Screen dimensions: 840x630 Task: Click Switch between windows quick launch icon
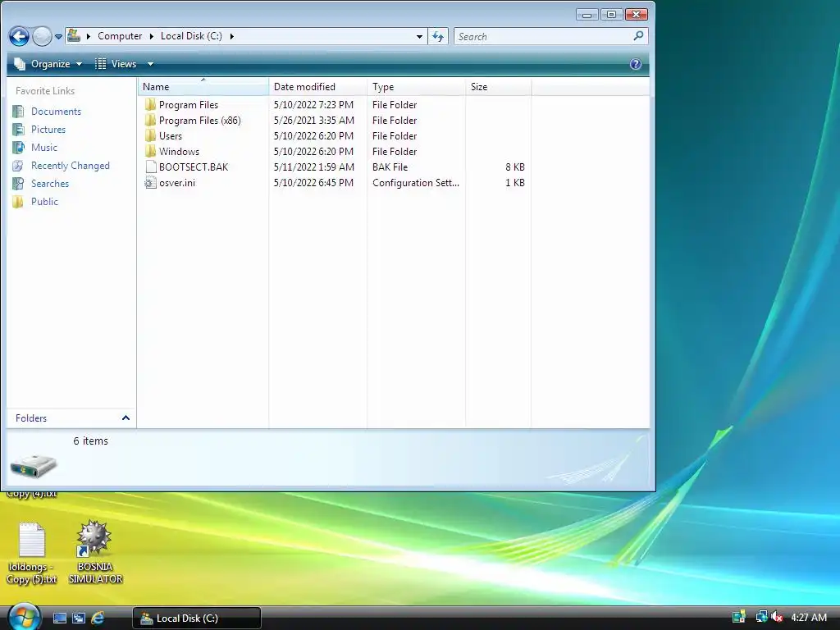(79, 619)
